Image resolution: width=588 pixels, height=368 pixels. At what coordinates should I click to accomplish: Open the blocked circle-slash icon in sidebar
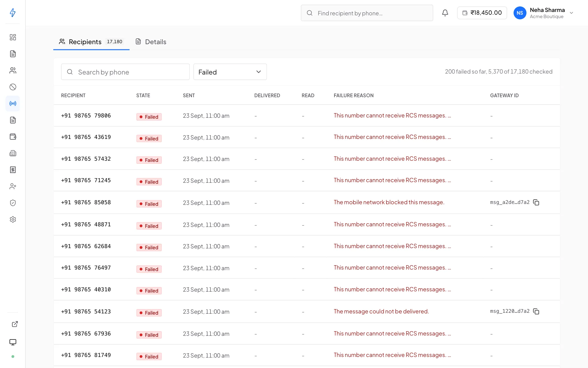pos(13,87)
